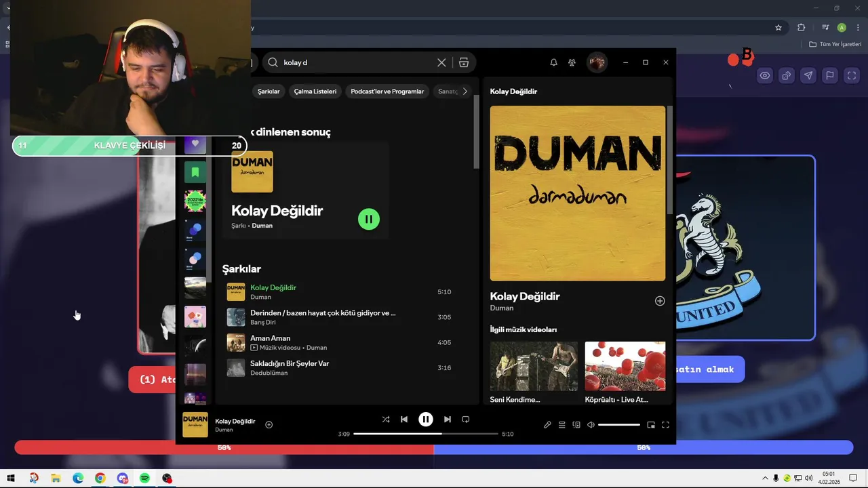
Task: Open Spotify profile avatar menu
Action: pyautogui.click(x=597, y=62)
